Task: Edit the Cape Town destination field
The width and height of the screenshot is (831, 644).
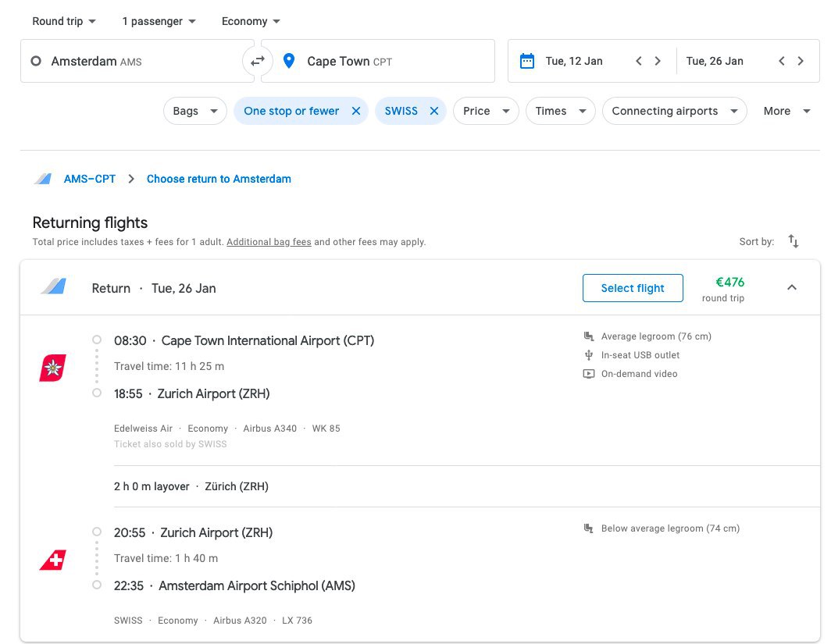Action: [x=378, y=61]
